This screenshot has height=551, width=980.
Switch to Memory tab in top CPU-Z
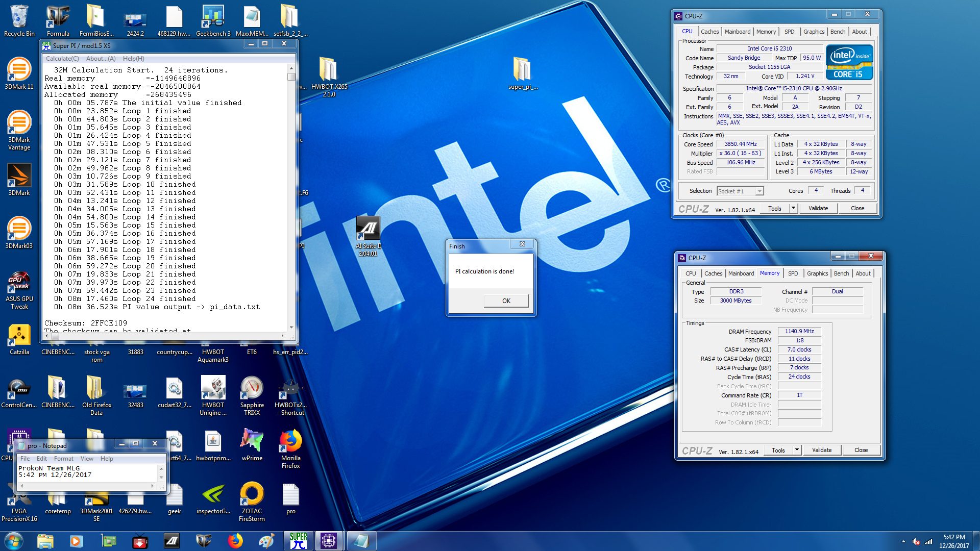pos(766,32)
